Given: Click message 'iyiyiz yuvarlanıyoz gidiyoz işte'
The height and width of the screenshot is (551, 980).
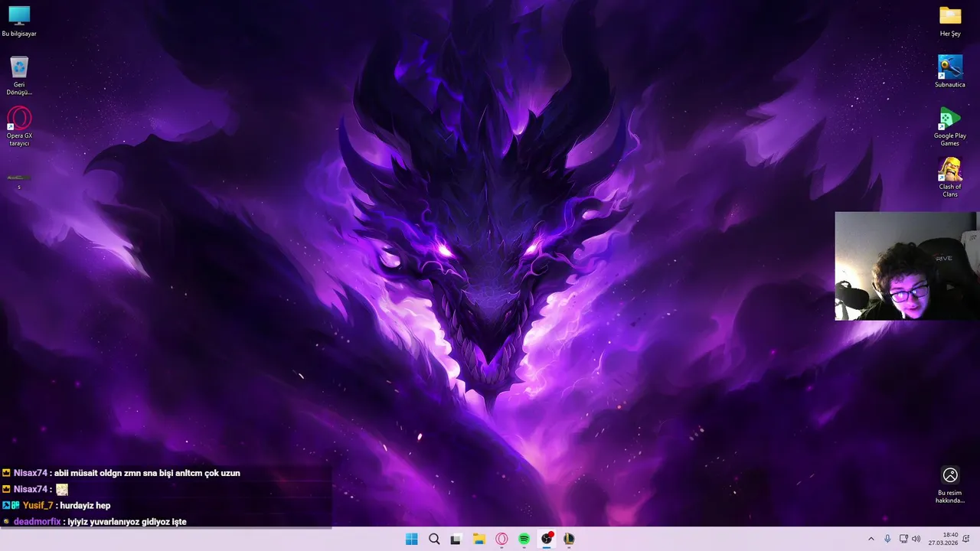Looking at the screenshot, I should click(x=127, y=522).
